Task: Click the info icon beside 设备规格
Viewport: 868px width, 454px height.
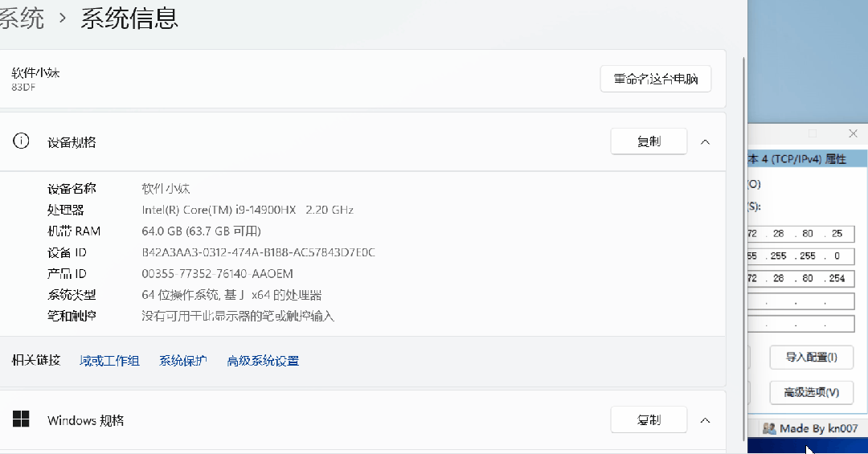Action: (x=21, y=141)
